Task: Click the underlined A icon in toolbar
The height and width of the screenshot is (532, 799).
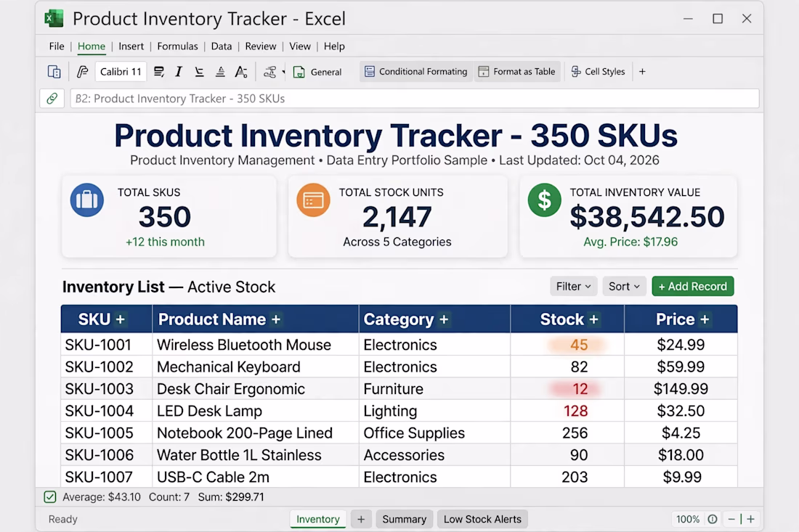Action: tap(220, 72)
